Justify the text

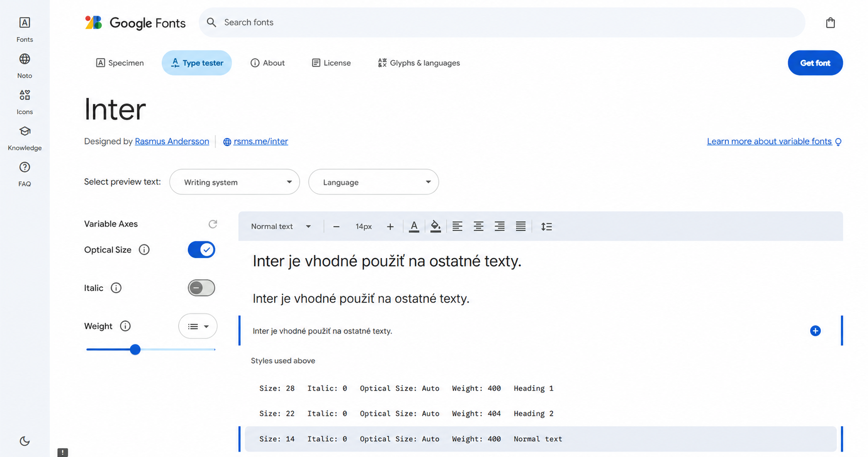[x=521, y=226]
